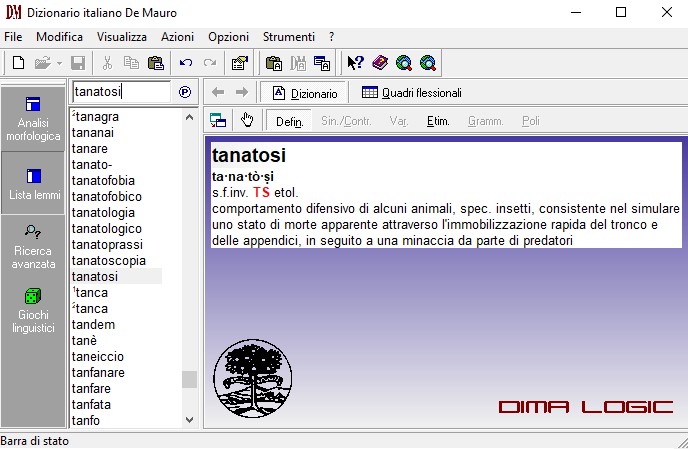Click in the tanatosi search field
Image resolution: width=688 pixels, height=449 pixels.
(x=122, y=92)
